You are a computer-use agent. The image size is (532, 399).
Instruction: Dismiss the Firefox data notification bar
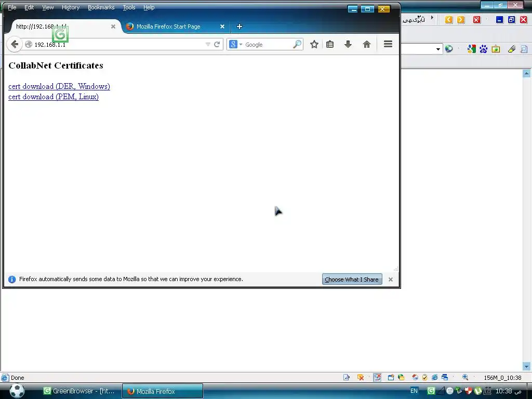tap(391, 279)
